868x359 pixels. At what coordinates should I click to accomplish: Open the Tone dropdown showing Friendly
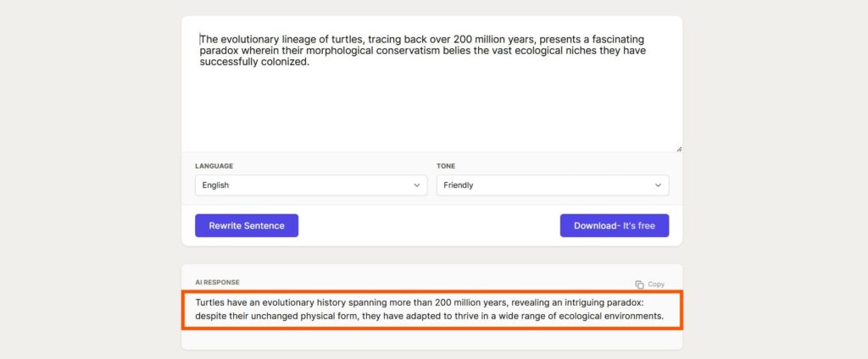point(553,185)
